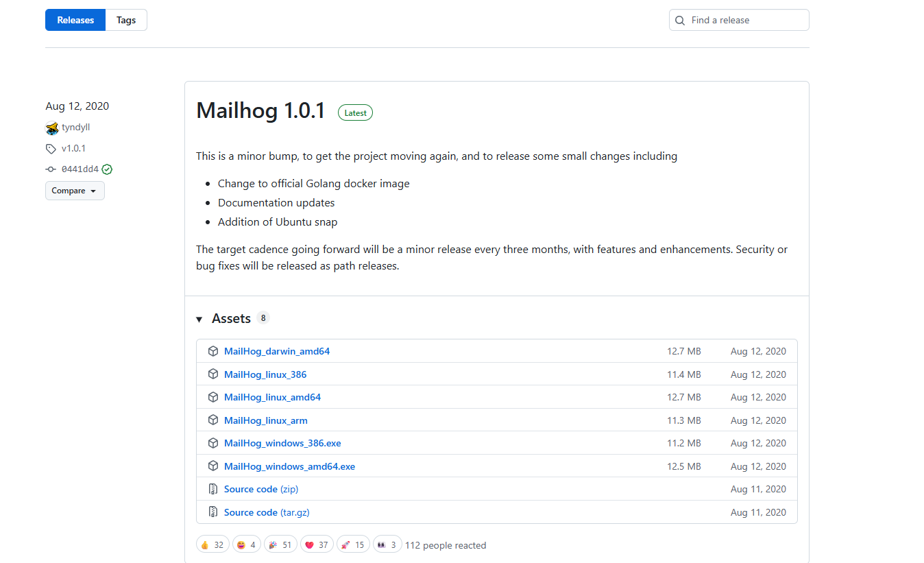Click package icon beside MailHog_darwin_amd64
The width and height of the screenshot is (924, 563).
[213, 351]
